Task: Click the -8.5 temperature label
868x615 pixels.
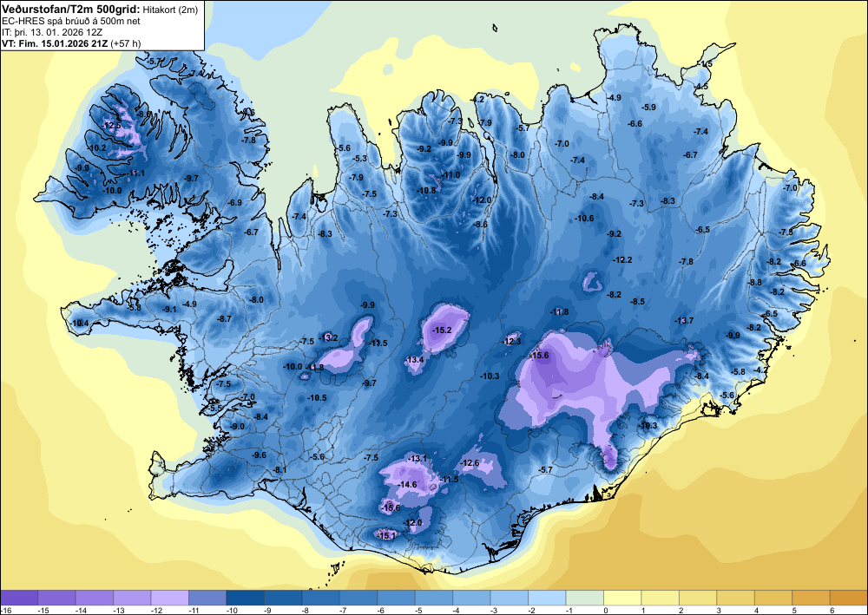Action: click(638, 301)
